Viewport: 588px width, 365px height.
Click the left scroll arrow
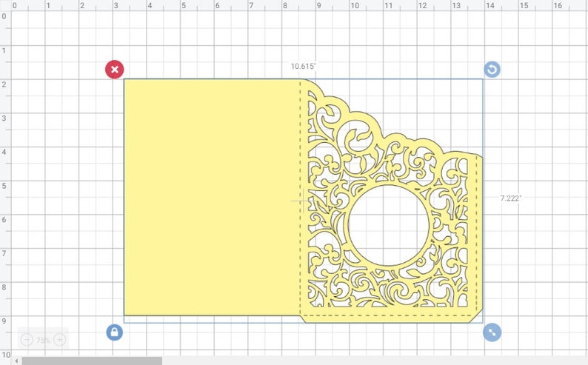(x=16, y=361)
